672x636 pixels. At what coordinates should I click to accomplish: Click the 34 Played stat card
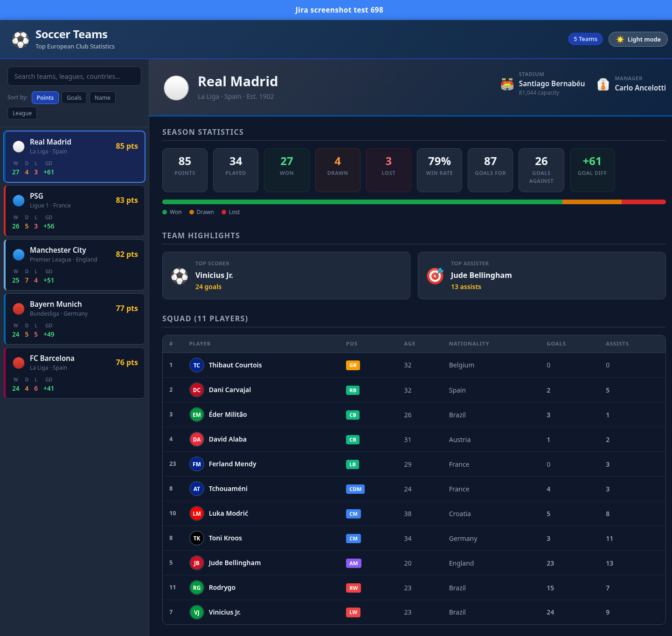pyautogui.click(x=236, y=170)
